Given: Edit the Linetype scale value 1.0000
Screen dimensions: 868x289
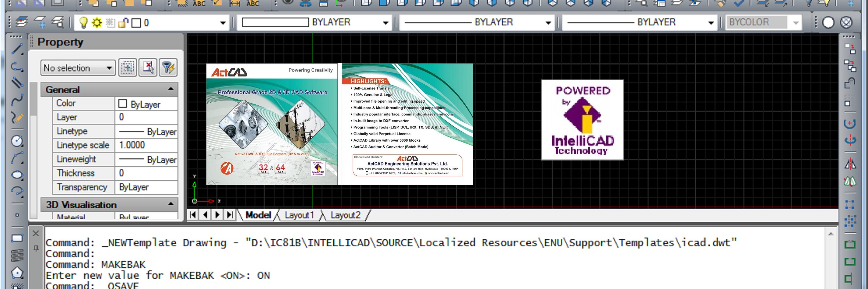Looking at the screenshot, I should pos(146,145).
